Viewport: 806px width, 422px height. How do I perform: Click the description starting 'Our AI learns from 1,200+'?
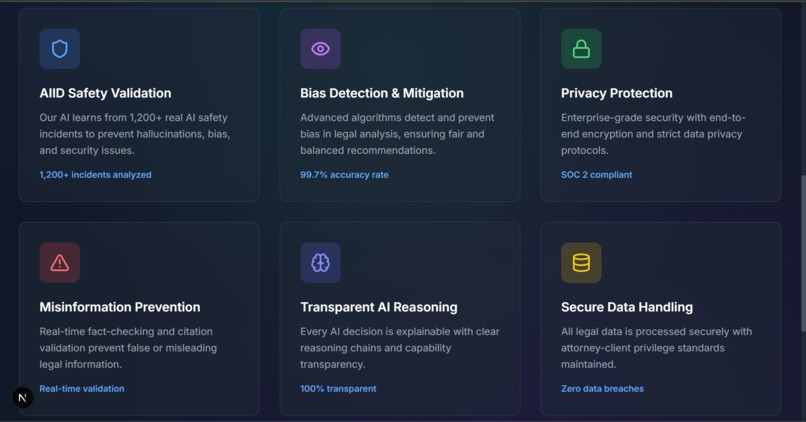[x=135, y=134]
